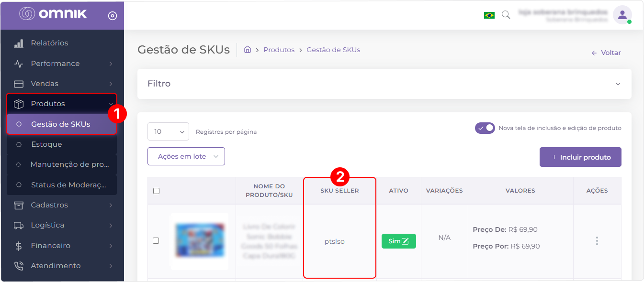Viewport: 644px width, 282px height.
Task: Click the product thumbnail image
Action: coord(199,241)
